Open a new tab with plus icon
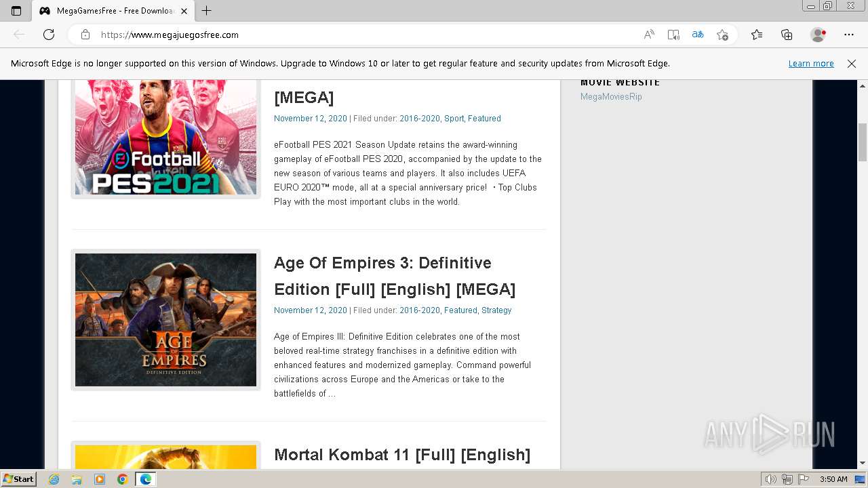The width and height of the screenshot is (868, 488). 207,11
